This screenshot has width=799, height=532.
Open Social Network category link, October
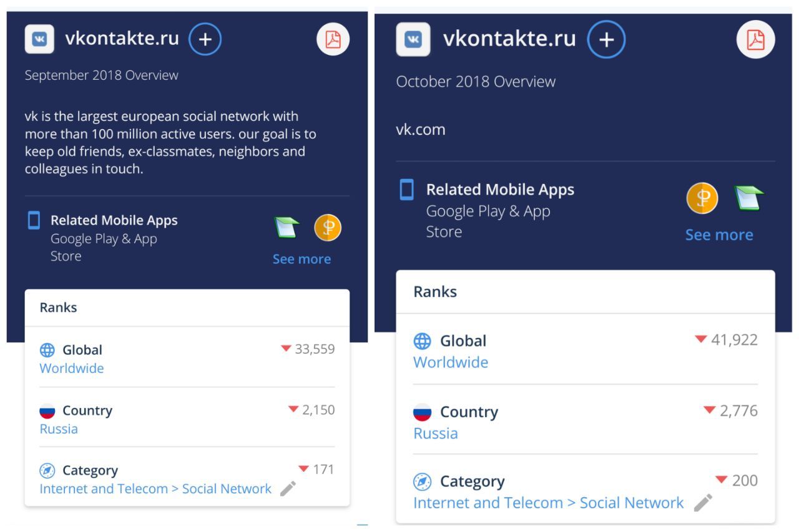click(549, 503)
